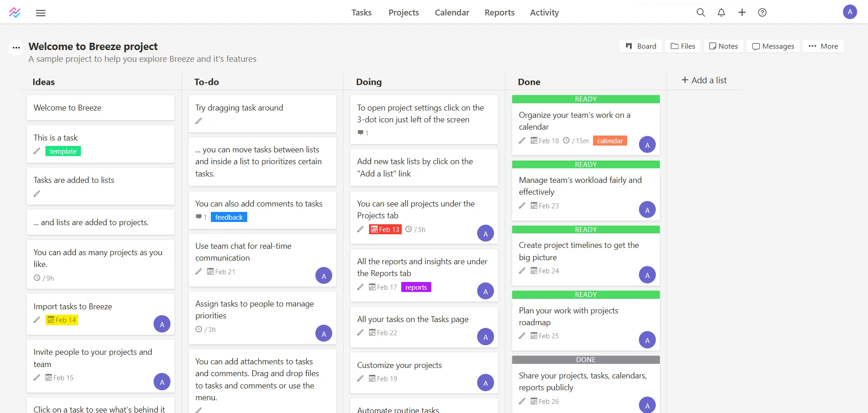This screenshot has width=868, height=413.
Task: Click the plus icon in header
Action: pos(742,12)
